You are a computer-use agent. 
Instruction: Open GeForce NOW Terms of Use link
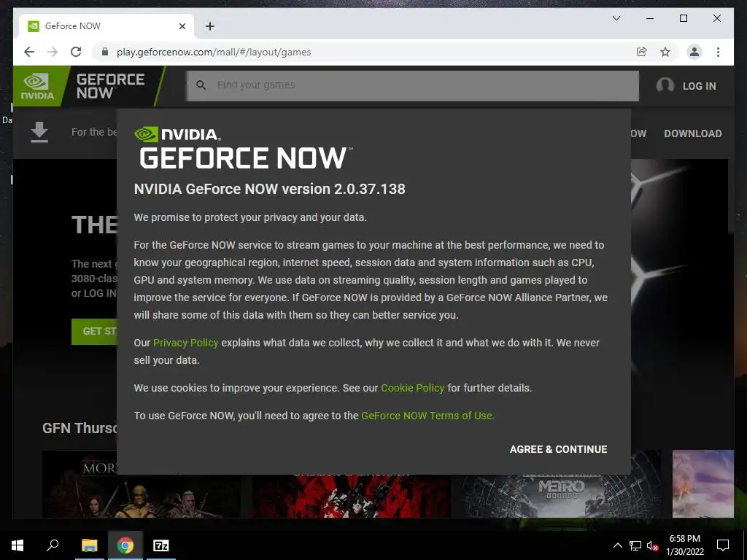pyautogui.click(x=427, y=416)
